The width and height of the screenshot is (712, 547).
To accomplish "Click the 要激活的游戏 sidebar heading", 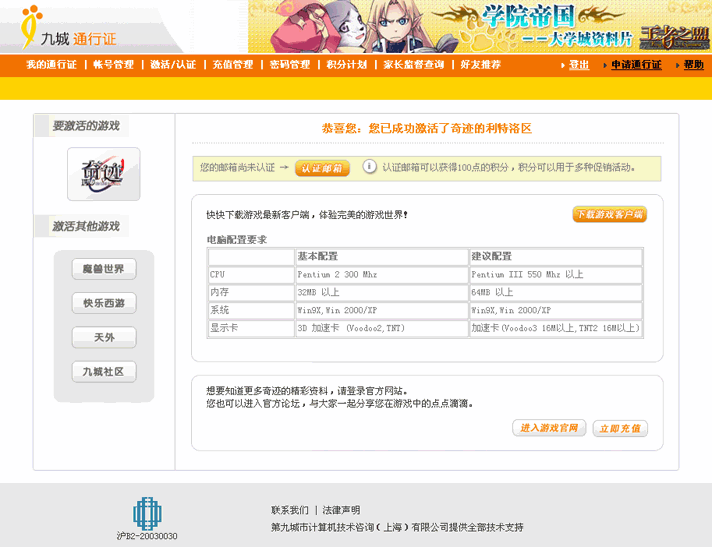I will (x=86, y=126).
